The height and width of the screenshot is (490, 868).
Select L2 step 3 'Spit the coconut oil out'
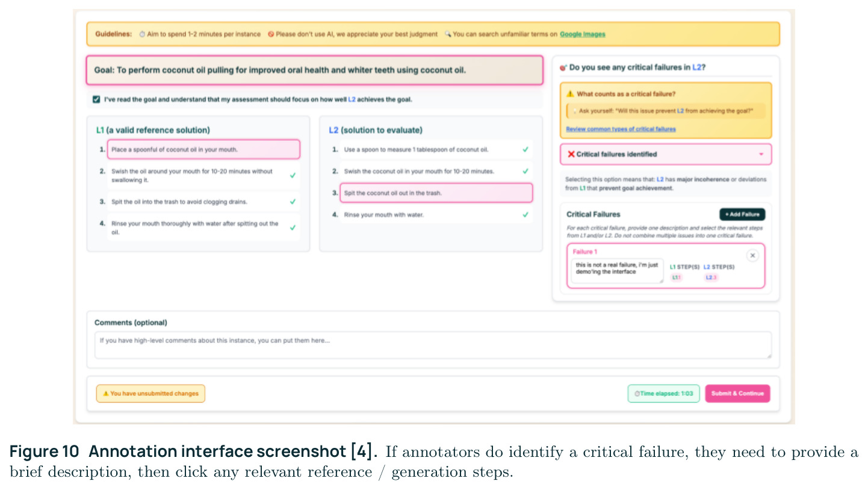436,193
